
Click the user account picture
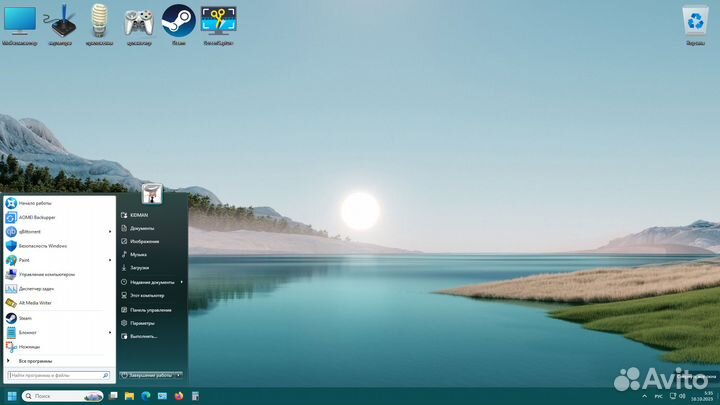[x=152, y=193]
